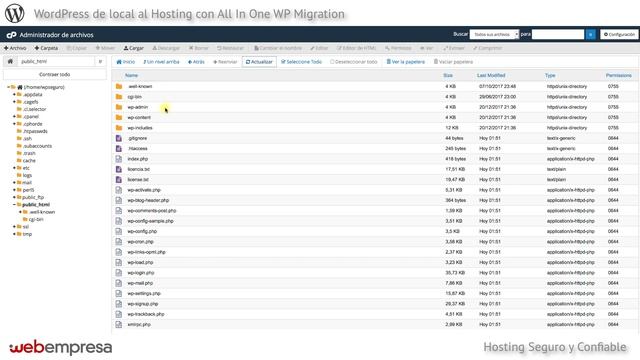This screenshot has width=640, height=360.
Task: Sort by Last Modified column header
Action: pos(491,76)
